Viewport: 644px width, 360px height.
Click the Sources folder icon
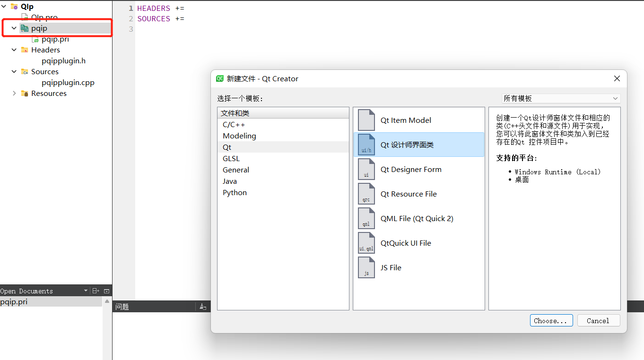(25, 71)
